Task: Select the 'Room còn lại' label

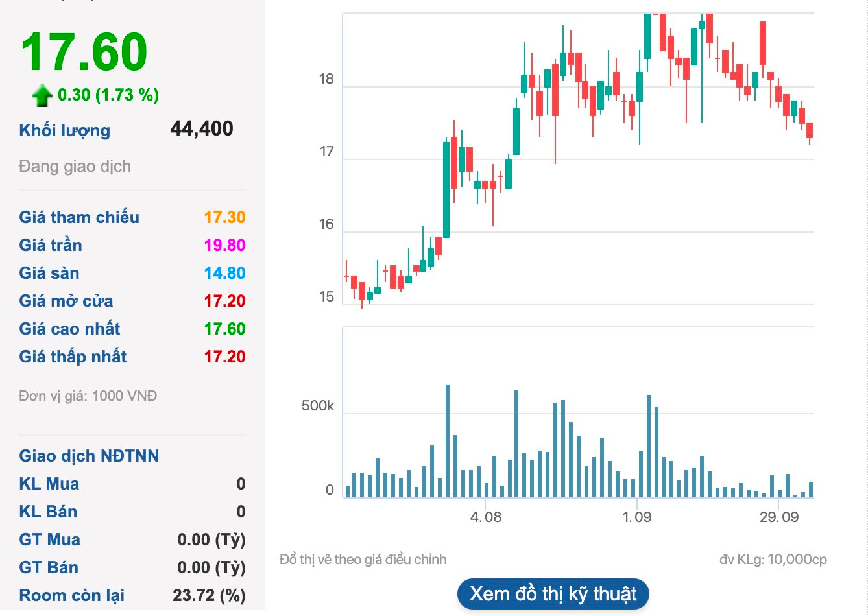Action: point(72,595)
